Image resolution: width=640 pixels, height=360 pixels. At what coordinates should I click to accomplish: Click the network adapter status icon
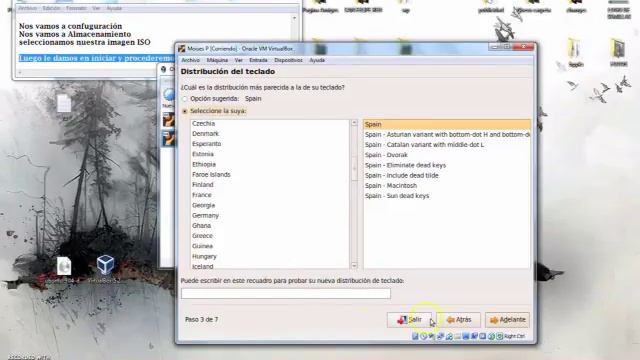tap(440, 336)
